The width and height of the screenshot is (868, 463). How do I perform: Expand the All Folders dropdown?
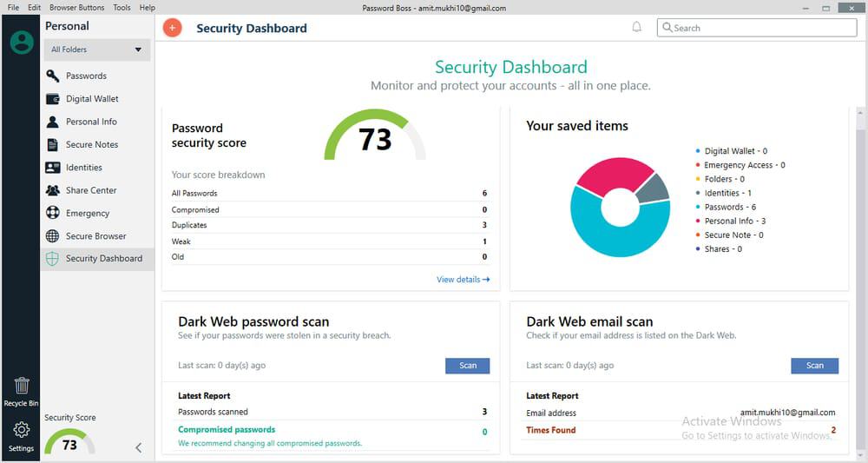point(97,50)
